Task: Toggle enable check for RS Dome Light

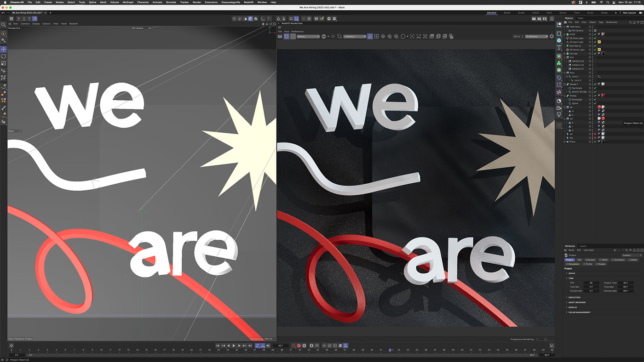Action: [x=595, y=50]
